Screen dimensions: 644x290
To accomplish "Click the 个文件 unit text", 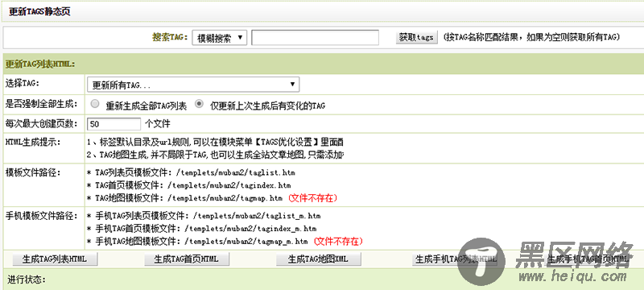I will (158, 123).
